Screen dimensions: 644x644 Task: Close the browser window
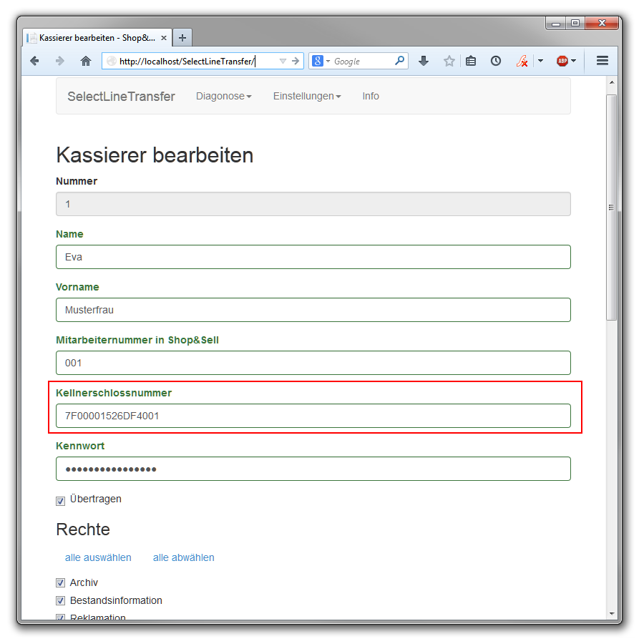(x=602, y=24)
